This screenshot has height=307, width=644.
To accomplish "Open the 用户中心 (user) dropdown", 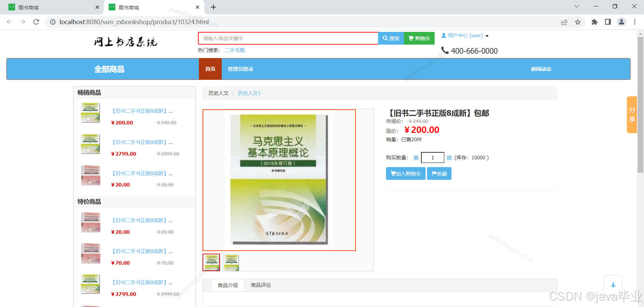I will coord(465,36).
